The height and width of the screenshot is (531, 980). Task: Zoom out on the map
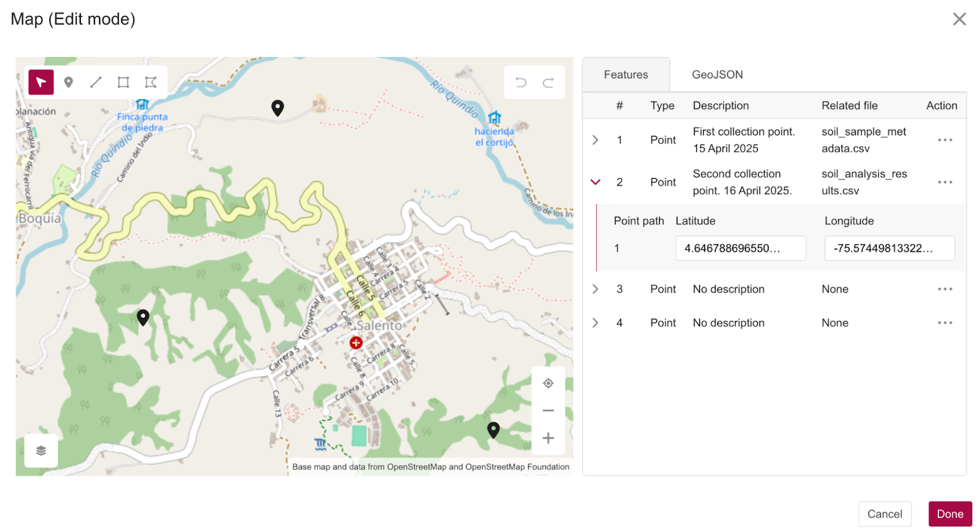(548, 410)
